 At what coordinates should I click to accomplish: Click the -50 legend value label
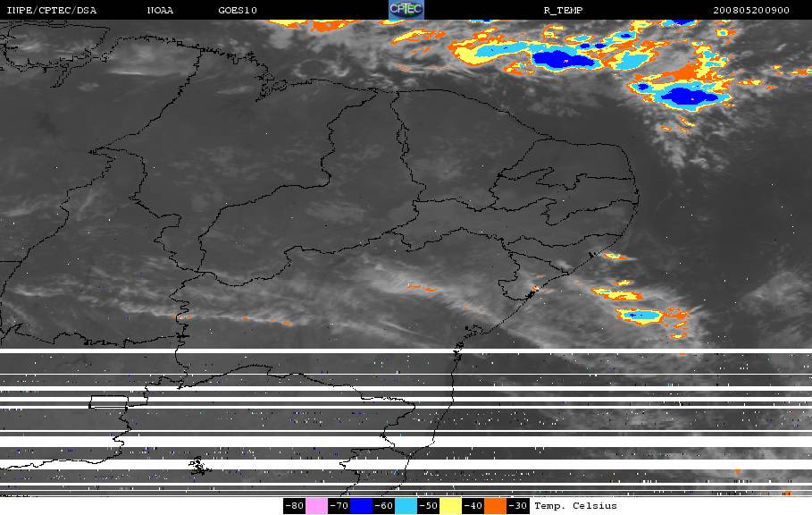428,506
